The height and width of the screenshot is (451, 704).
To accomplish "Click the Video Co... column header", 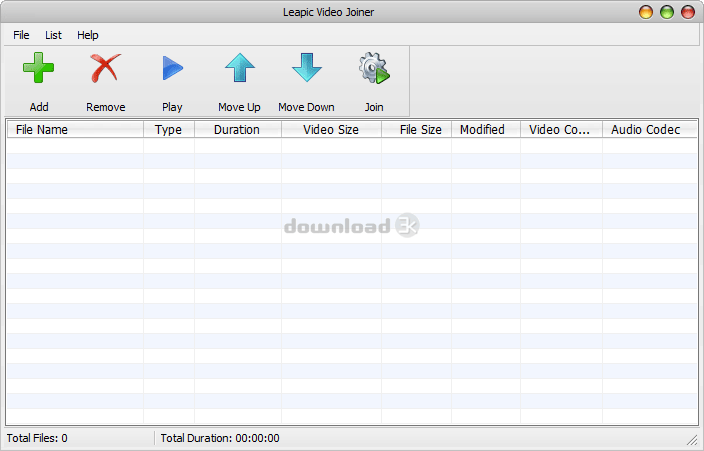I will (x=561, y=130).
